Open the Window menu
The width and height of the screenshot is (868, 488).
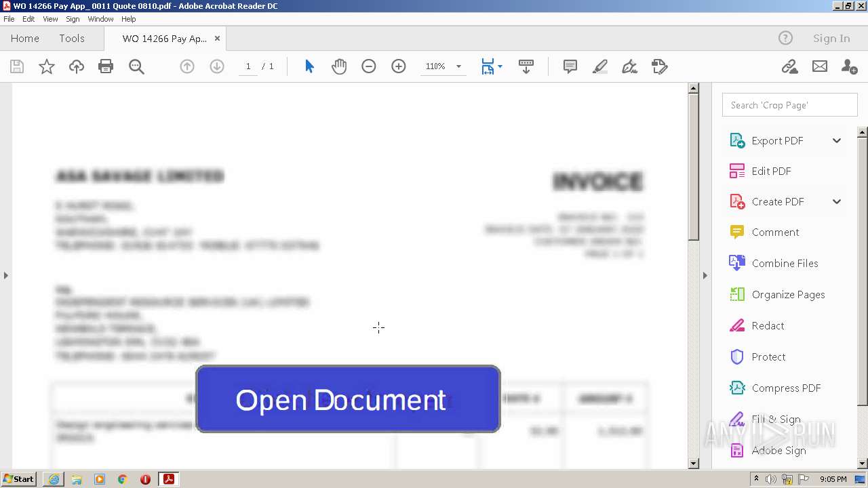[x=100, y=19]
